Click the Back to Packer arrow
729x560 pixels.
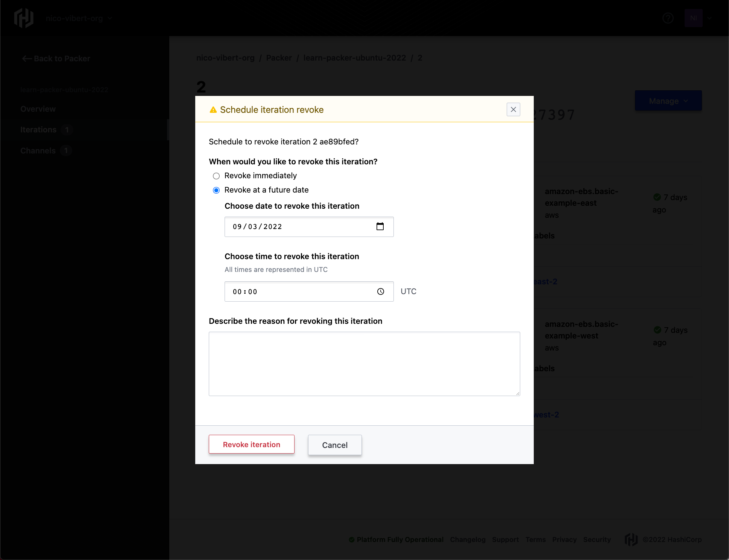coord(27,59)
